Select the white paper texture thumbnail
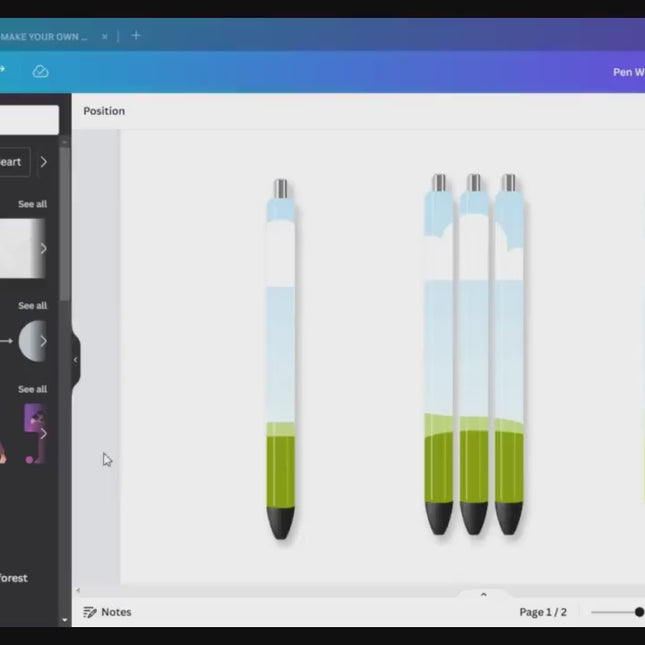This screenshot has height=645, width=645. point(18,248)
